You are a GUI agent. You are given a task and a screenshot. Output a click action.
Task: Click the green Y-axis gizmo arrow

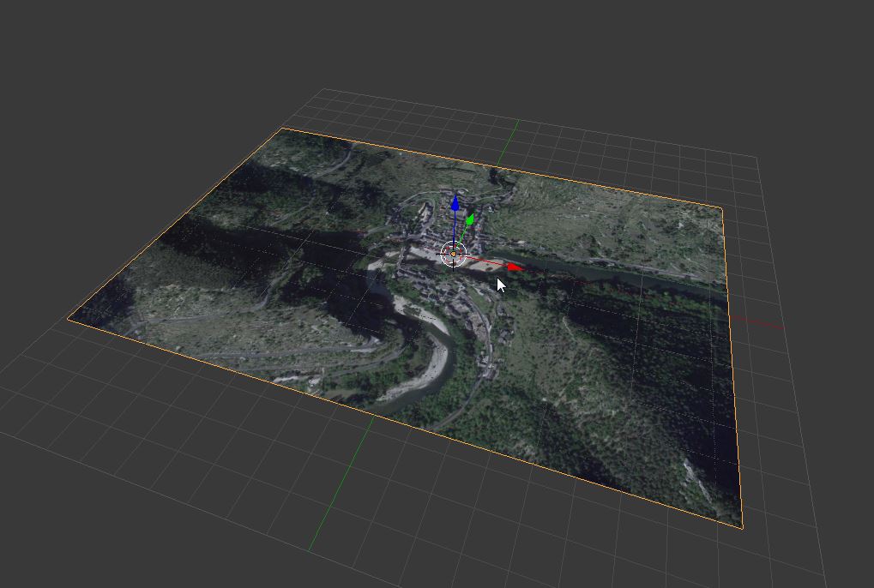469,220
